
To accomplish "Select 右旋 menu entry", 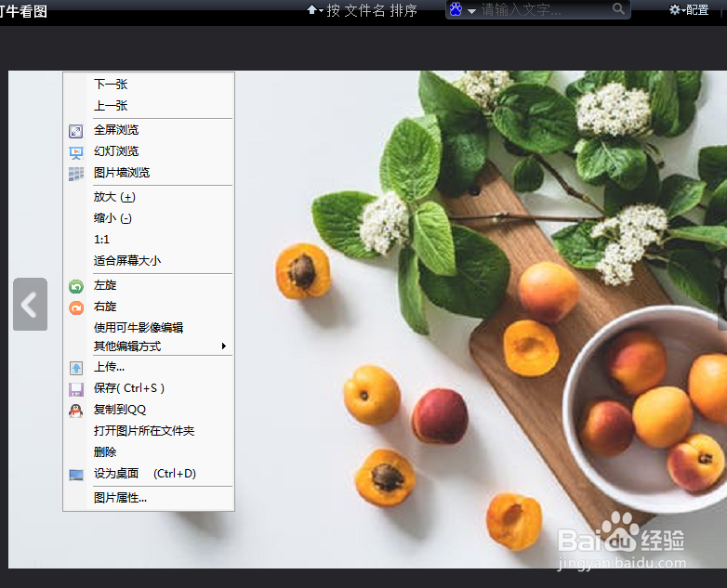I will click(149, 307).
